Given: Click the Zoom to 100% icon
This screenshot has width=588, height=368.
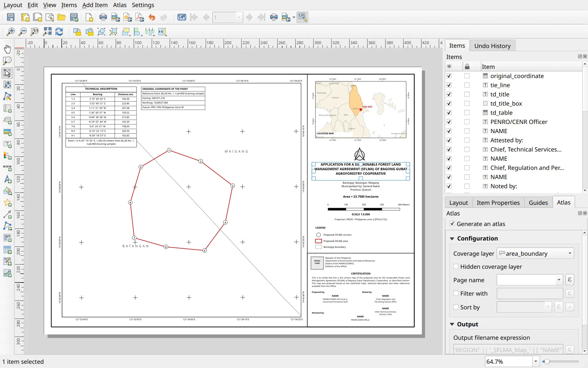Looking at the screenshot, I should click(x=35, y=32).
